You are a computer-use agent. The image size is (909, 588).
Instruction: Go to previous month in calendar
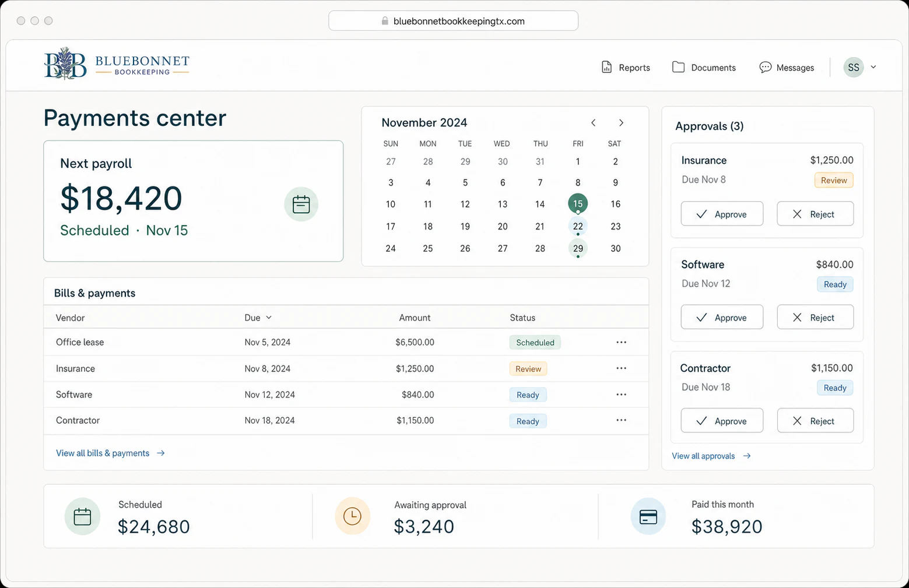pyautogui.click(x=593, y=122)
